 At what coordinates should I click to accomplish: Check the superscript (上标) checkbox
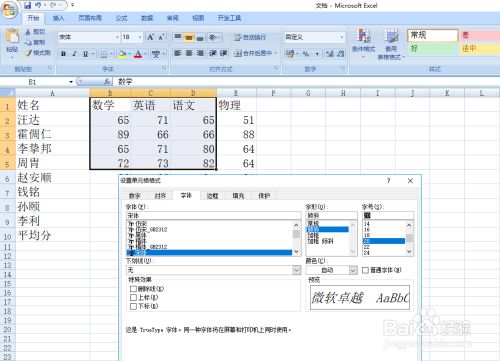click(x=133, y=297)
